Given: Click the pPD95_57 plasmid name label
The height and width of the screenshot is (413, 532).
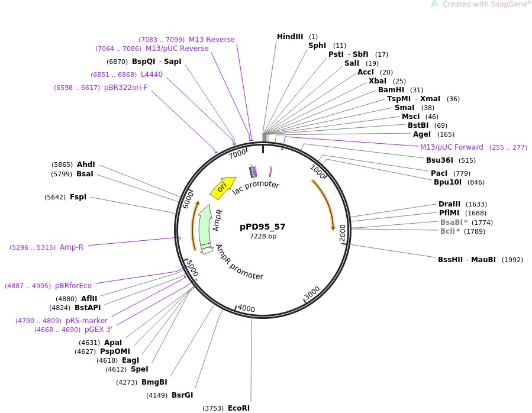Looking at the screenshot, I should coord(262,226).
